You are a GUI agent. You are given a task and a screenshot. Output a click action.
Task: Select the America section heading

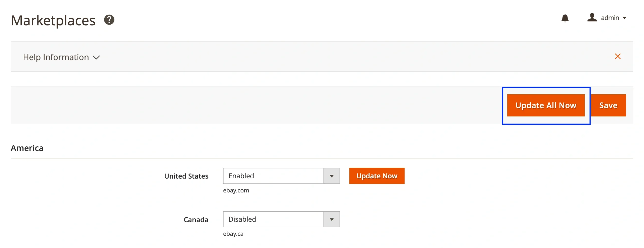tap(27, 148)
